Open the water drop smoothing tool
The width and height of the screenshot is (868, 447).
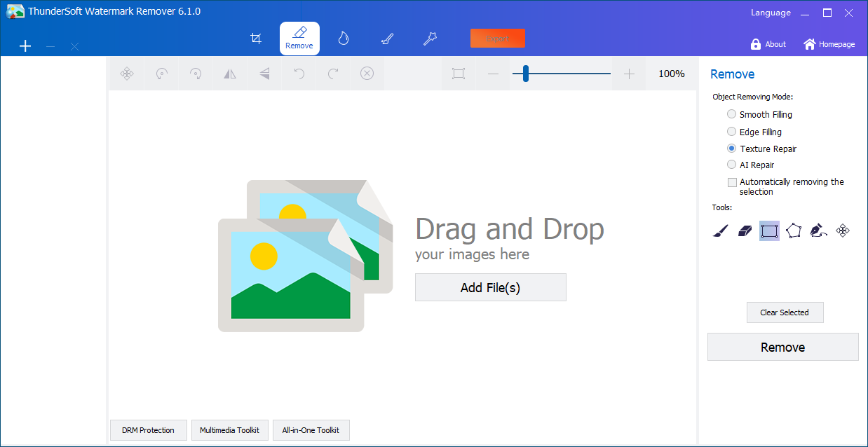pos(343,38)
